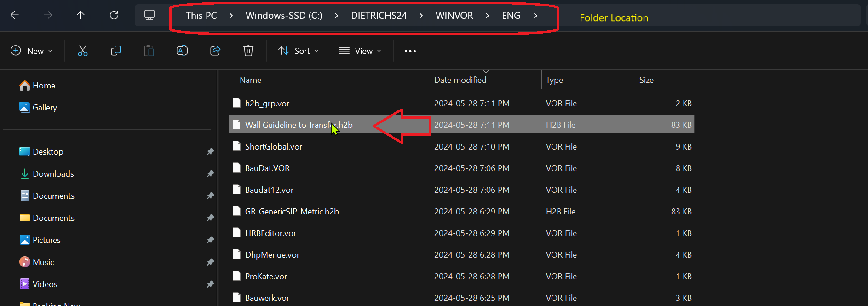Open Downloads in the sidebar
The width and height of the screenshot is (868, 306).
(53, 173)
